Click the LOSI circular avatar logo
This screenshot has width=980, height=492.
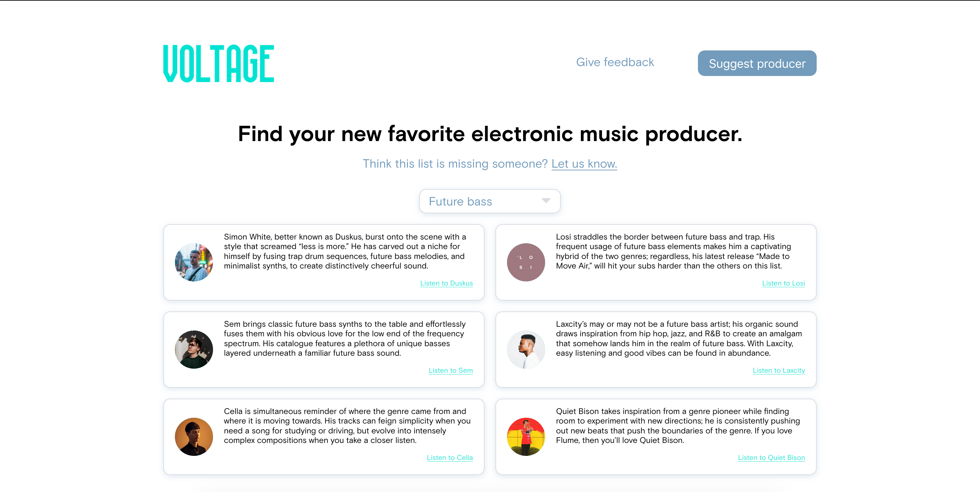coord(526,262)
